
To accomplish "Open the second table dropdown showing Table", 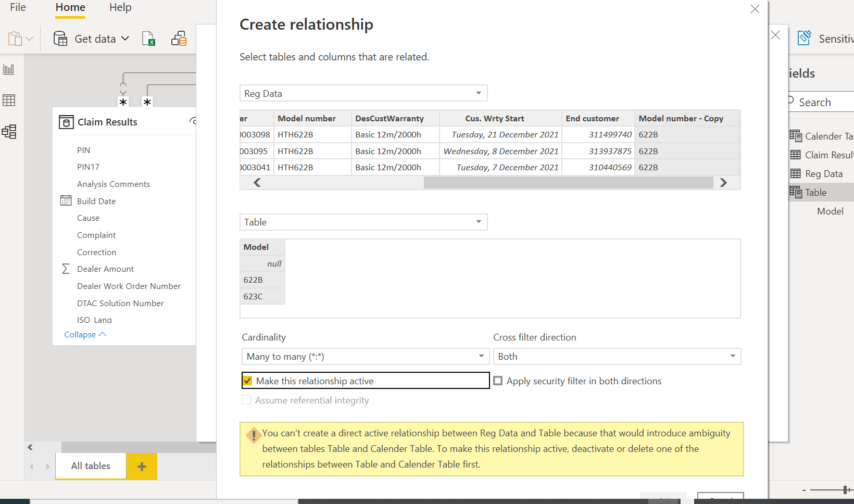I will tap(363, 222).
